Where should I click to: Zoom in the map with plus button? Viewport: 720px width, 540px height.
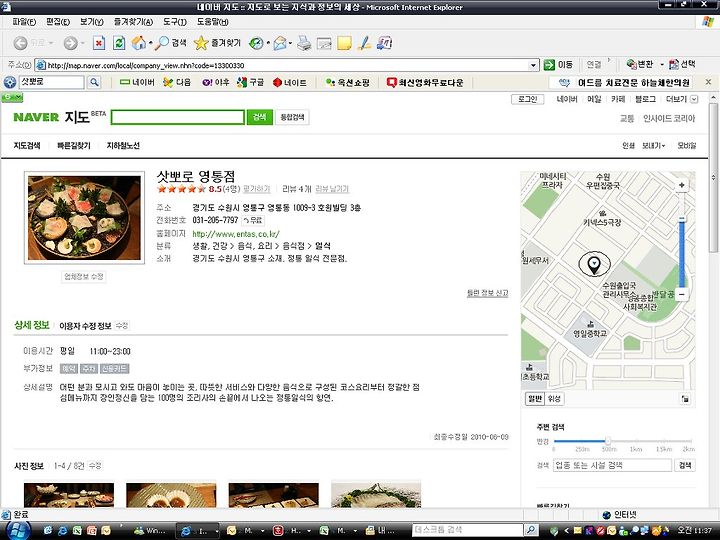tap(682, 185)
